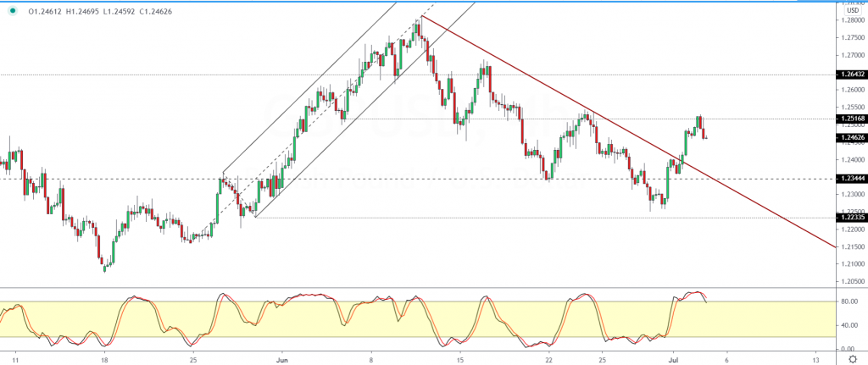Viewport: 868px width, 365px height.
Task: Open the USD currency selector
Action: (x=853, y=10)
